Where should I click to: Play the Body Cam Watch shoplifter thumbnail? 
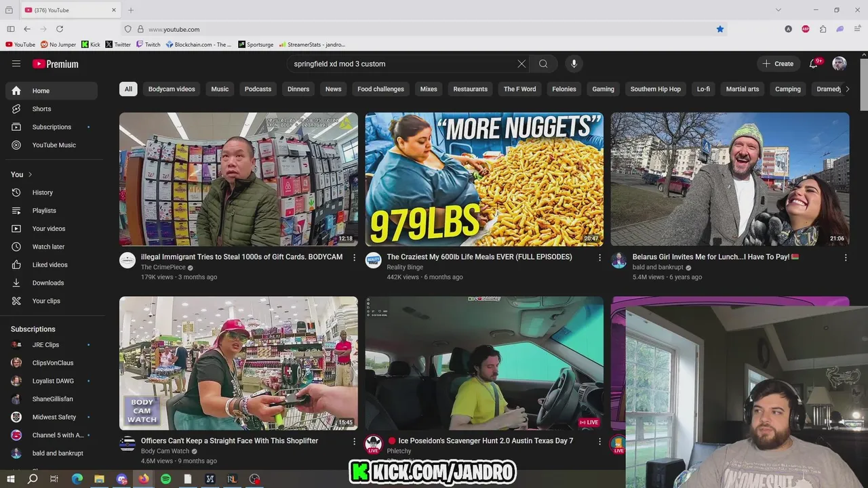pos(239,363)
